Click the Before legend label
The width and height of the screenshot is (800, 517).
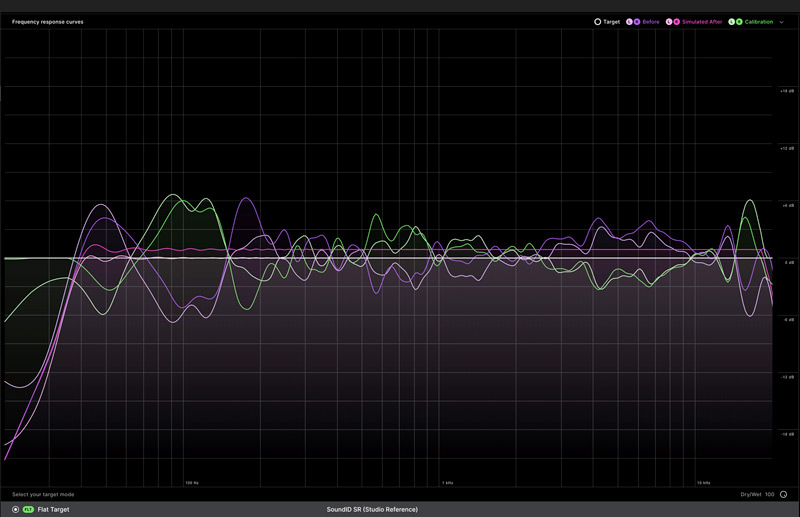[x=650, y=21]
